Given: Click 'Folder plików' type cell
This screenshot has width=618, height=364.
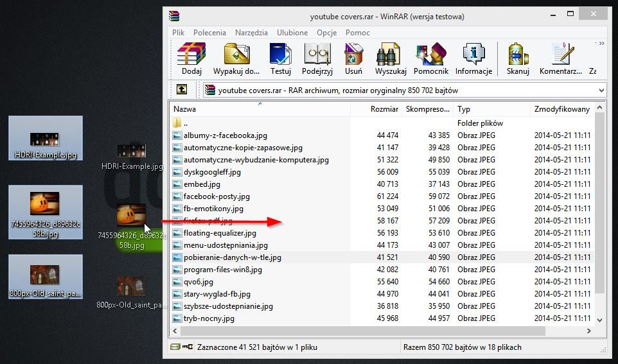Looking at the screenshot, I should click(480, 123).
